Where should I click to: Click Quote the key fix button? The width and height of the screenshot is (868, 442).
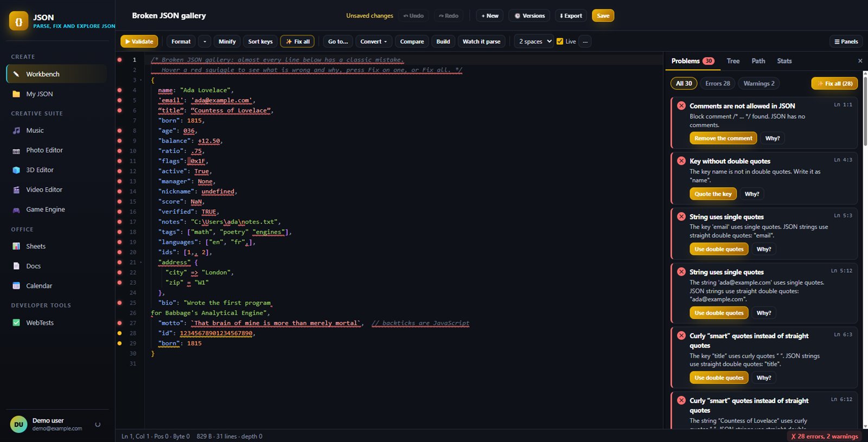[x=713, y=194]
